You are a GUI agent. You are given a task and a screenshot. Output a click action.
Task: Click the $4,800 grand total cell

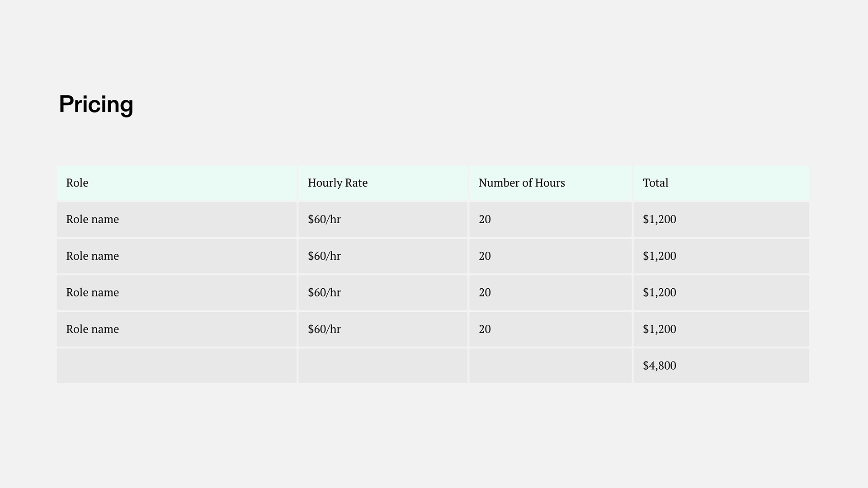(x=659, y=366)
